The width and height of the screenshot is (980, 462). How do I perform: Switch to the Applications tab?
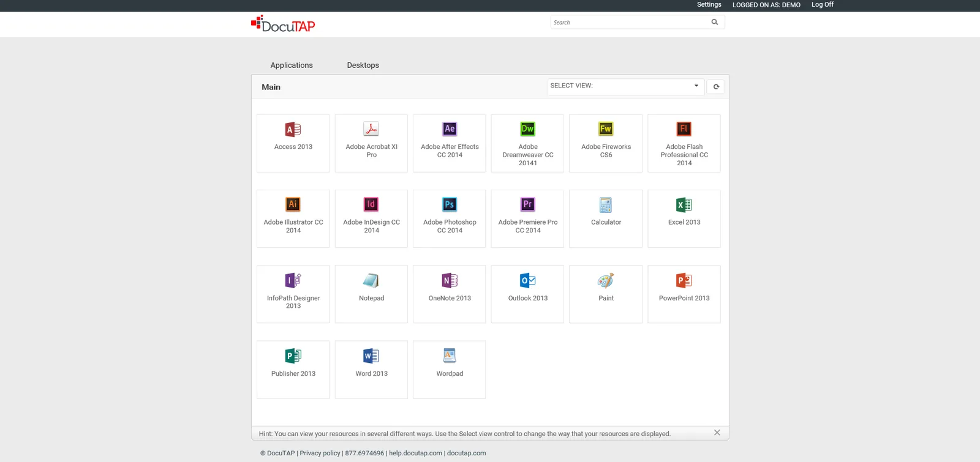coord(292,65)
